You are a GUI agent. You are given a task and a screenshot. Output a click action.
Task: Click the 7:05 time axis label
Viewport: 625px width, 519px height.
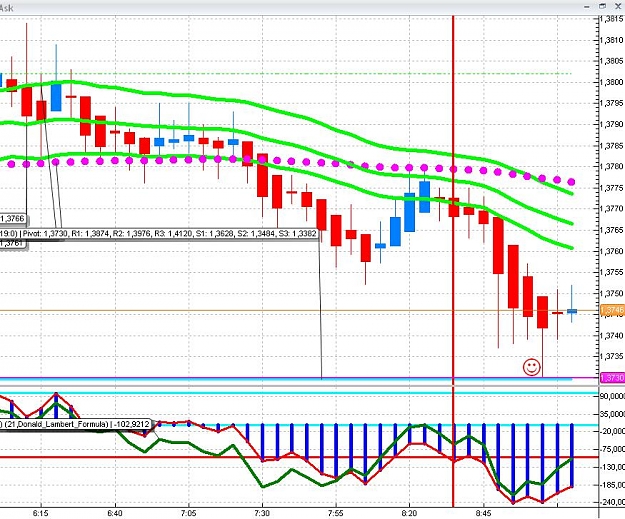[x=188, y=513]
